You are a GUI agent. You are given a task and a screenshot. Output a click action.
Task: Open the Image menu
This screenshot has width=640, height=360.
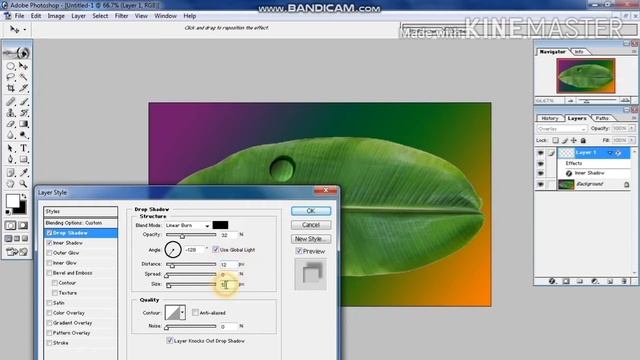coord(56,16)
